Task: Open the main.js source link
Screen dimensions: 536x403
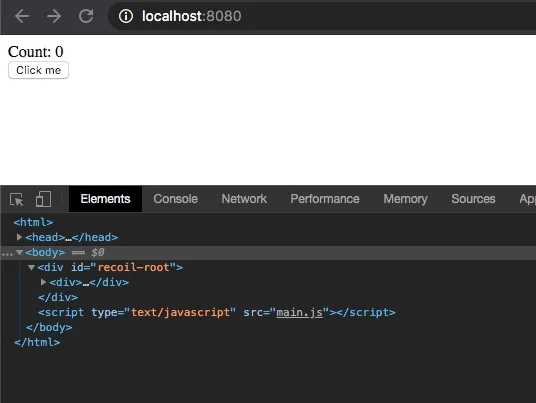Action: [x=299, y=312]
